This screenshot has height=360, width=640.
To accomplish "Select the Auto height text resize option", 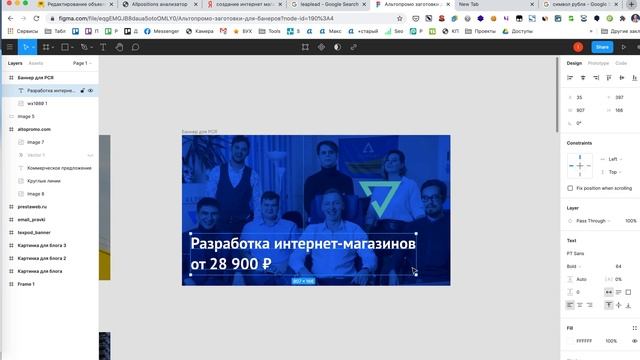I will coord(619,292).
